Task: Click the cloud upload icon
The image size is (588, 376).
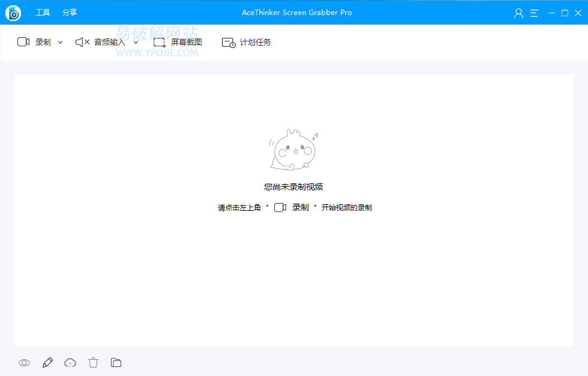Action: pos(70,362)
